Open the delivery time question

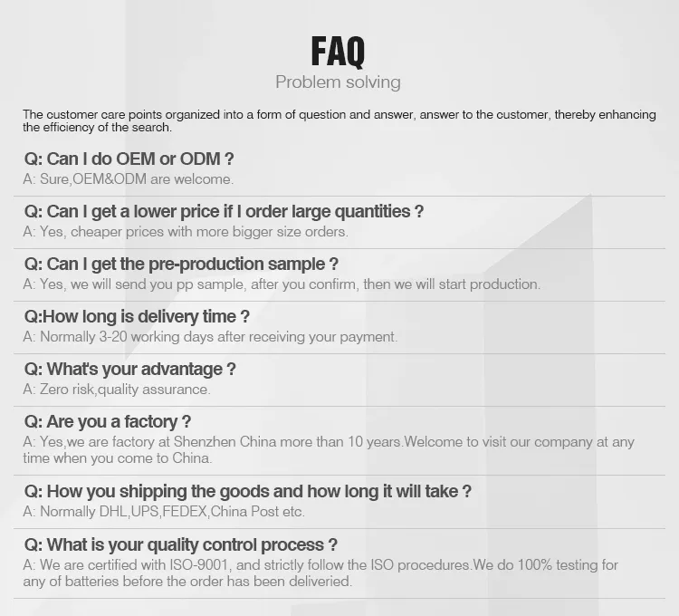pyautogui.click(x=137, y=317)
